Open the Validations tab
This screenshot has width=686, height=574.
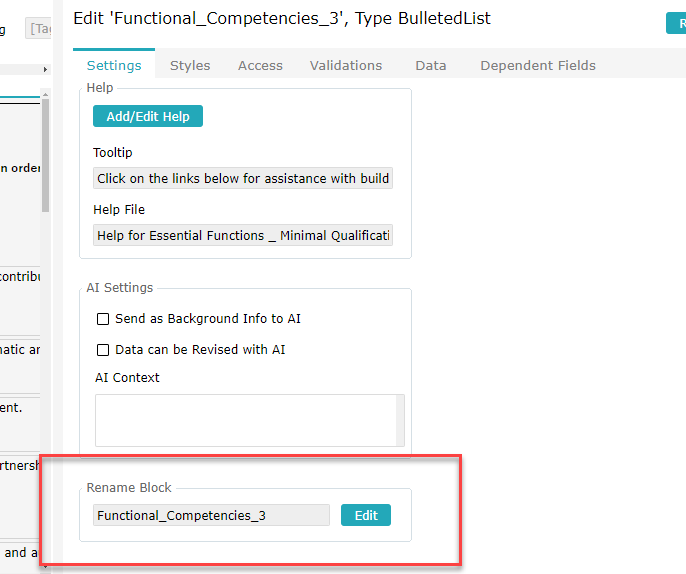346,66
